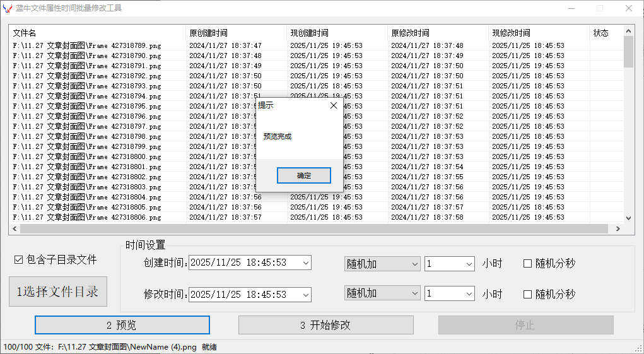
Task: Close the 提示 dialog with its X
Action: 334,105
